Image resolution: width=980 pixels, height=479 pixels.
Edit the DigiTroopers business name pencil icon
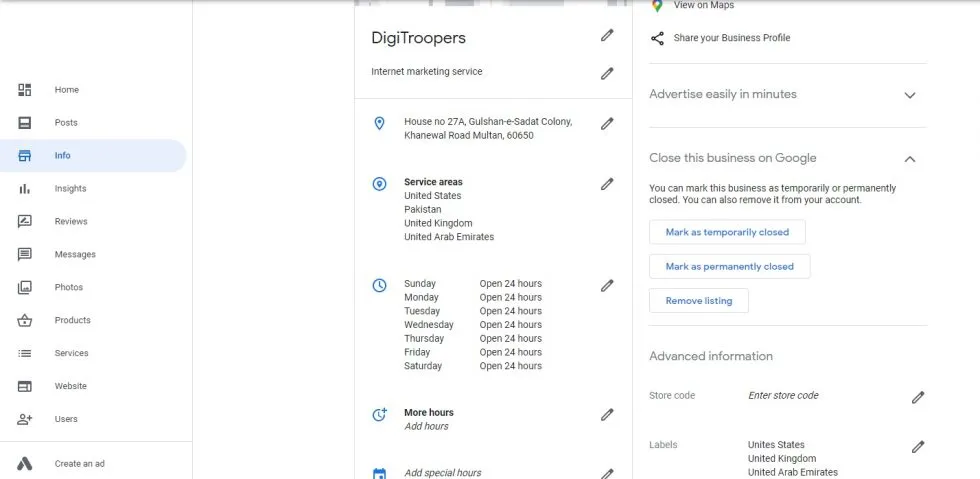607,36
